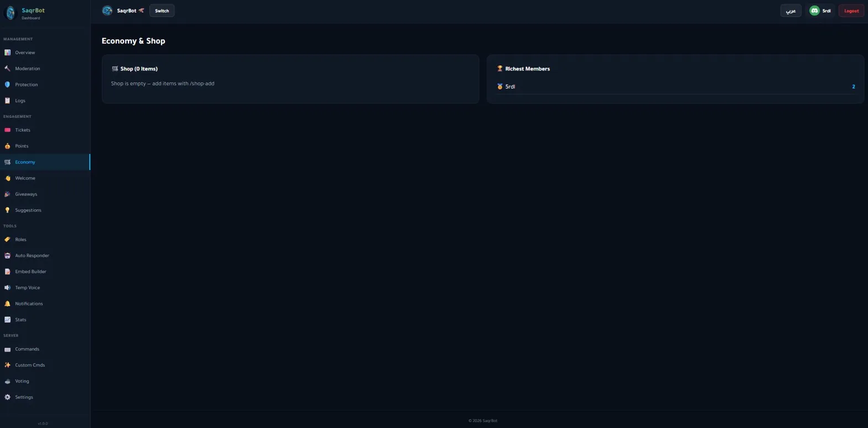Screen dimensions: 868x428
Task: Click the Switch server button
Action: pos(162,11)
